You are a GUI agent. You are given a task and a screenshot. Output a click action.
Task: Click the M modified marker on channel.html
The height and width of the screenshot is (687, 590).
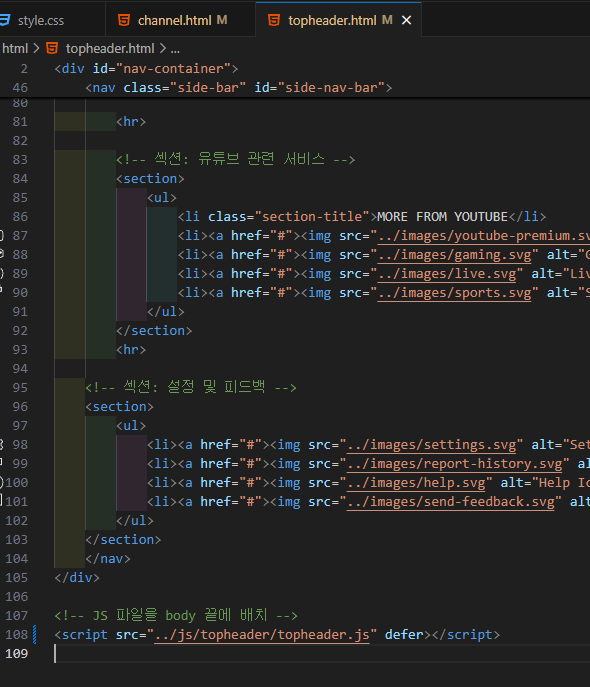(x=222, y=20)
